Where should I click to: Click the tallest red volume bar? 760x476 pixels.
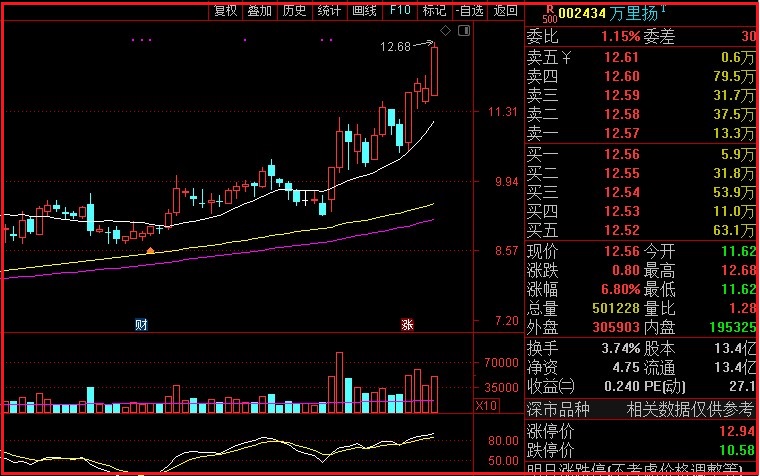point(339,382)
